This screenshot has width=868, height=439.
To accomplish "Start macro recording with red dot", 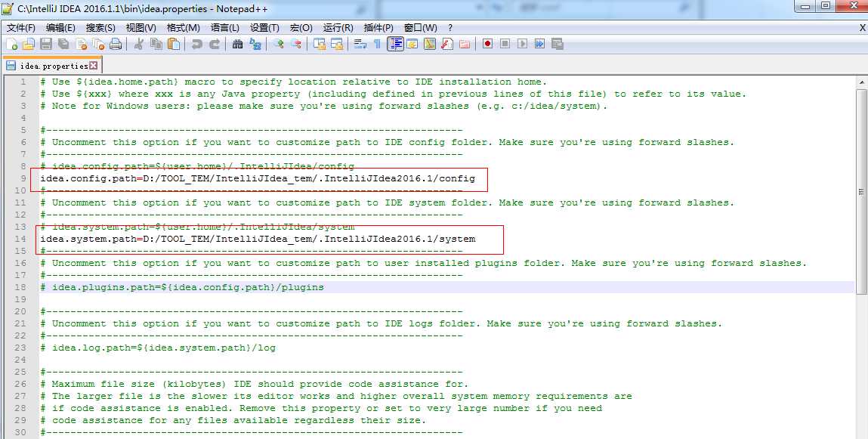I will tap(488, 45).
